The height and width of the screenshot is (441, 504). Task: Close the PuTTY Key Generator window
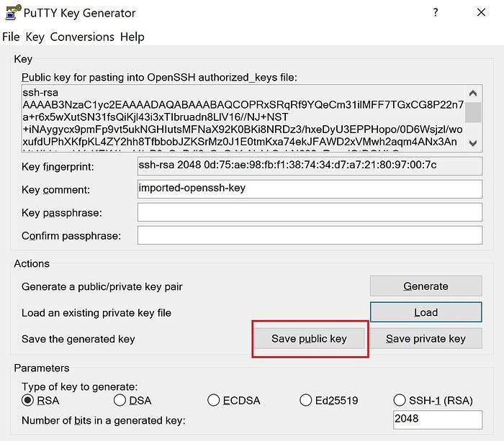[x=481, y=12]
